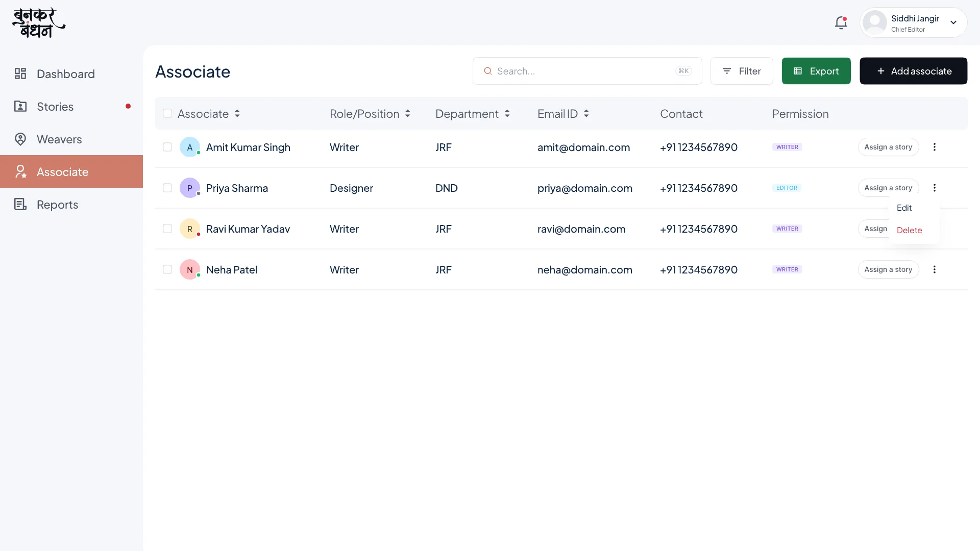Select the checkbox for Amit Kumar Singh

tap(167, 147)
